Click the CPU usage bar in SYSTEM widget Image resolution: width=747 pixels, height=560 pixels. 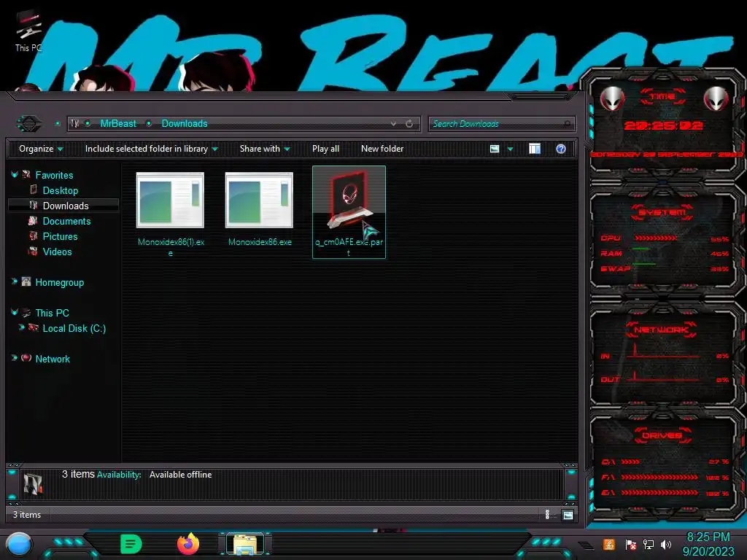pyautogui.click(x=656, y=238)
